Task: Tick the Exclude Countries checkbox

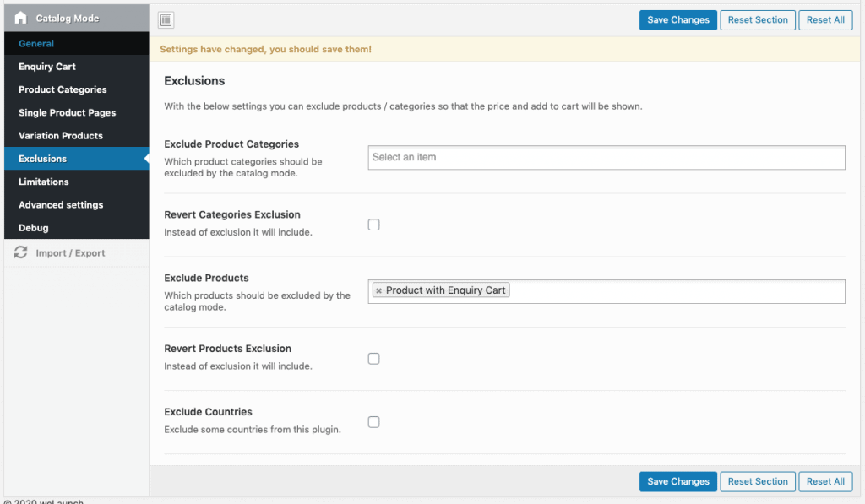Action: [x=374, y=422]
